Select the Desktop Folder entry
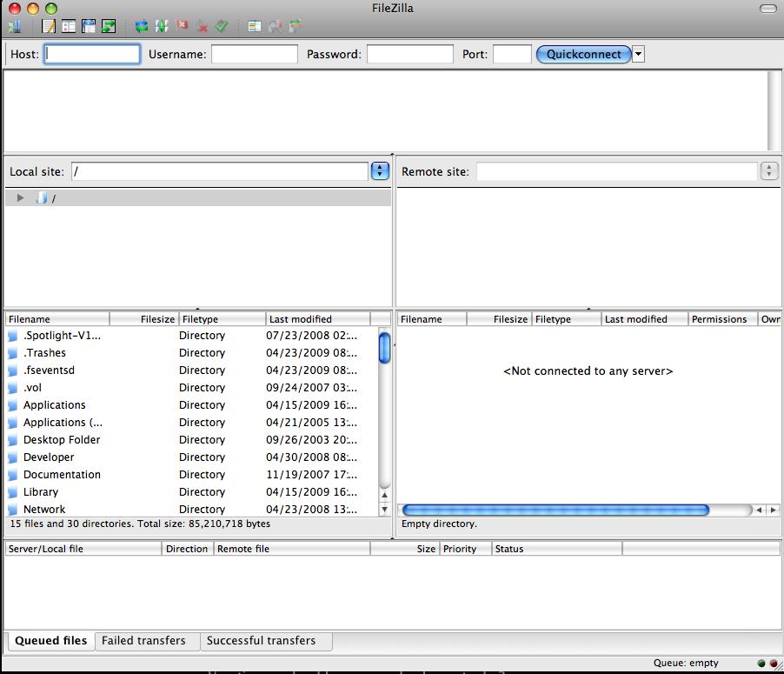Screen dimensions: 784x674 point(62,440)
